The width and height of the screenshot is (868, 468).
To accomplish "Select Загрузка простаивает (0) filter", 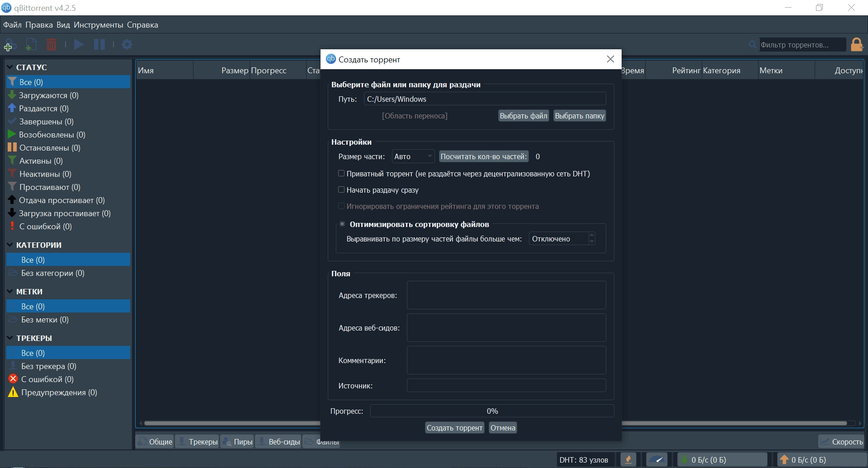I will [68, 213].
